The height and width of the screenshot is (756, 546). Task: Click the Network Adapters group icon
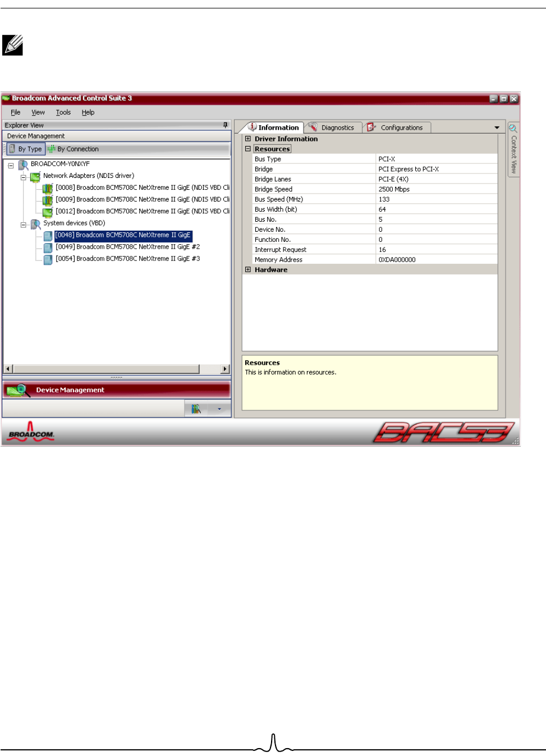pyautogui.click(x=35, y=176)
